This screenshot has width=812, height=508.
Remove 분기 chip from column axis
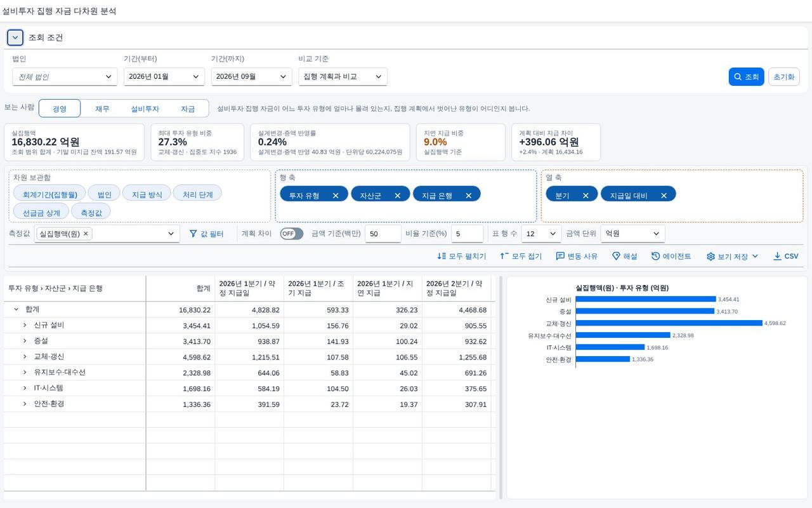pos(586,196)
